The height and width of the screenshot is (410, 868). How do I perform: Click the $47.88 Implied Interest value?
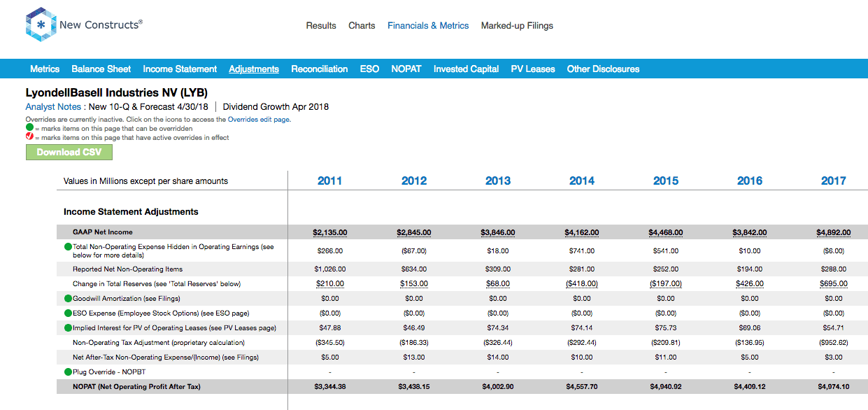click(330, 328)
